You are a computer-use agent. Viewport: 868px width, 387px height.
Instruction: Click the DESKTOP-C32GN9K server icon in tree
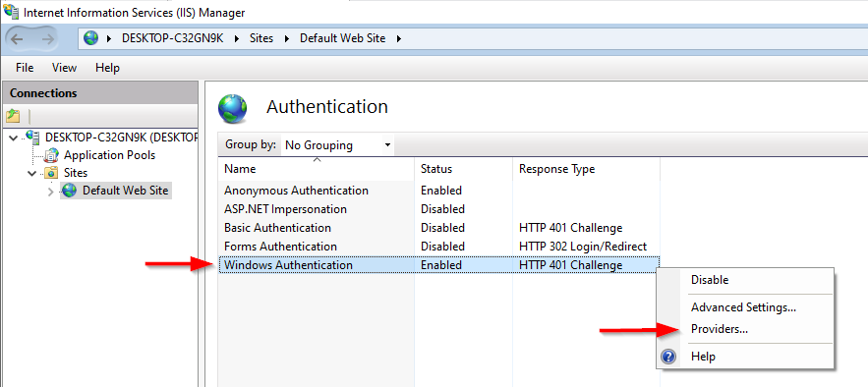(x=33, y=137)
